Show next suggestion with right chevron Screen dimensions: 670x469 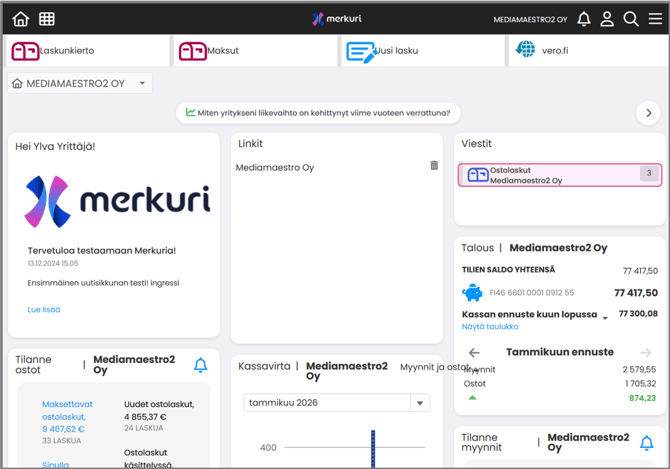pos(648,113)
